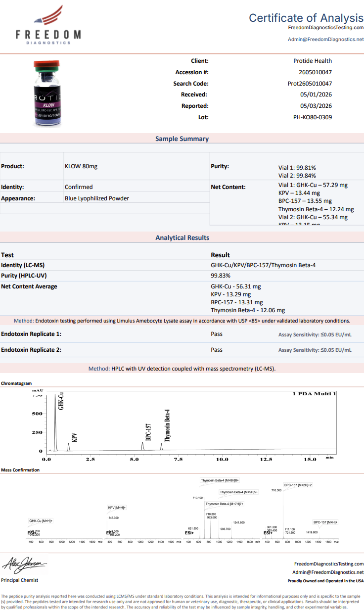Open FreedomDiagnosticsTesting.com link in footer

click(x=329, y=563)
